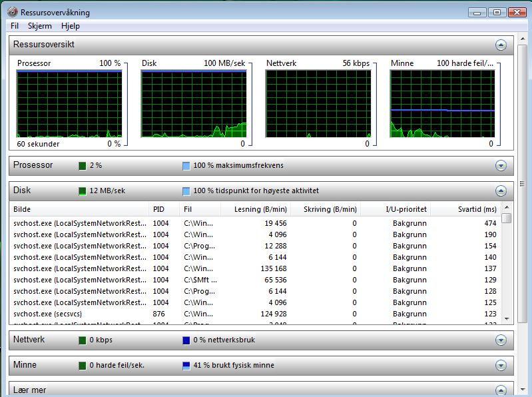Image resolution: width=532 pixels, height=397 pixels.
Task: Sort by Svartid (ms) column header
Action: point(465,209)
